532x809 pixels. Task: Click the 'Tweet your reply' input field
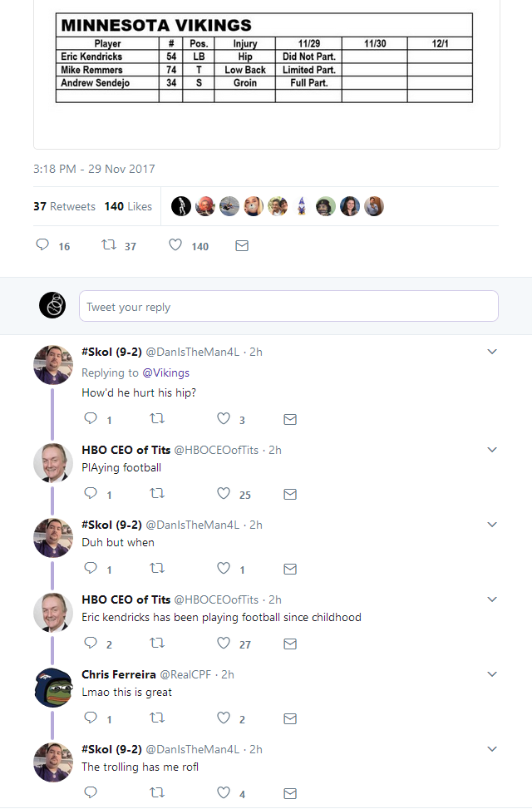pyautogui.click(x=288, y=306)
